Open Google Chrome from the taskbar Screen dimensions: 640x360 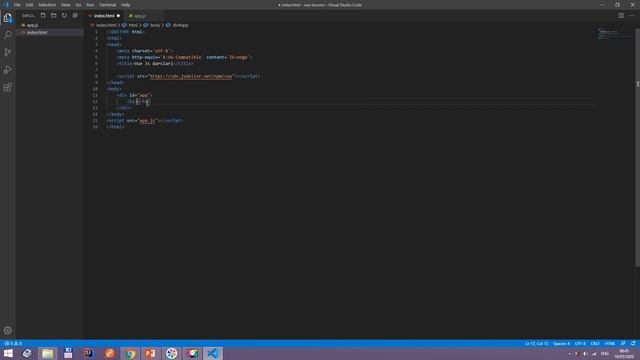click(130, 353)
